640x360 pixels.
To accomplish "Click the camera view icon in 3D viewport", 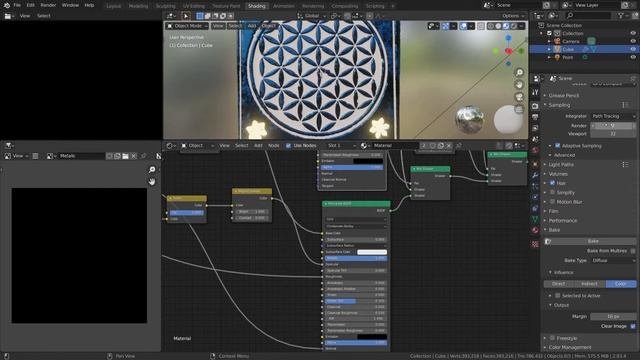I will 519,97.
